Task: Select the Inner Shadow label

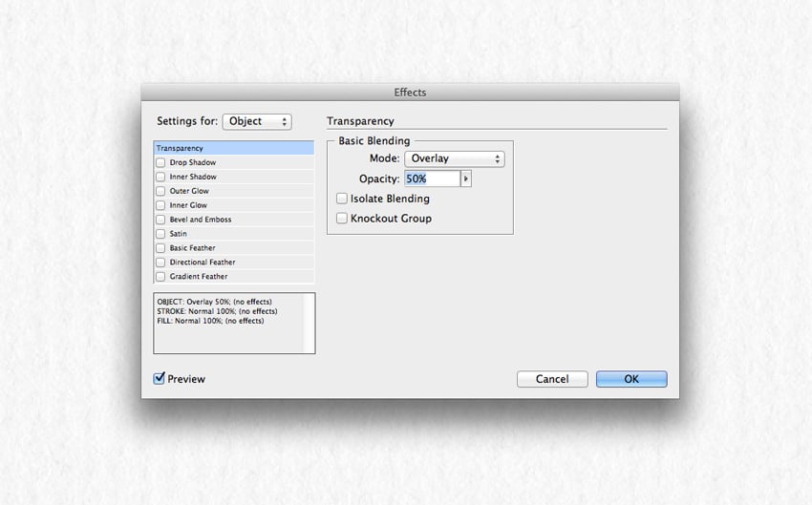Action: tap(193, 177)
